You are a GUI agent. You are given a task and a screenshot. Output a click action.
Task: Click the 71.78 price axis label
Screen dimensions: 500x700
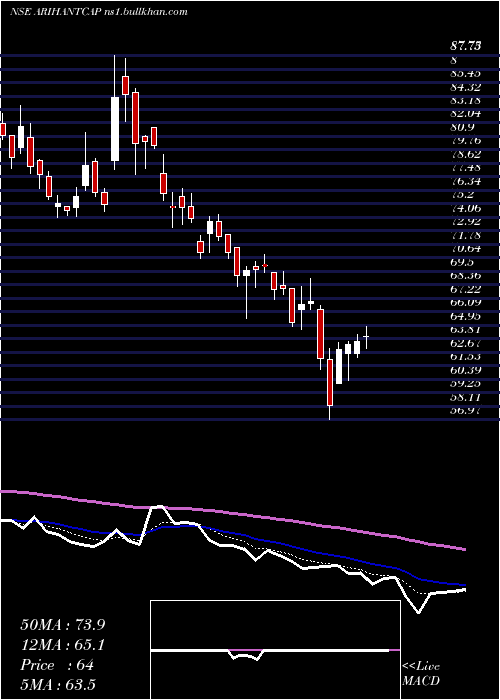tap(465, 235)
